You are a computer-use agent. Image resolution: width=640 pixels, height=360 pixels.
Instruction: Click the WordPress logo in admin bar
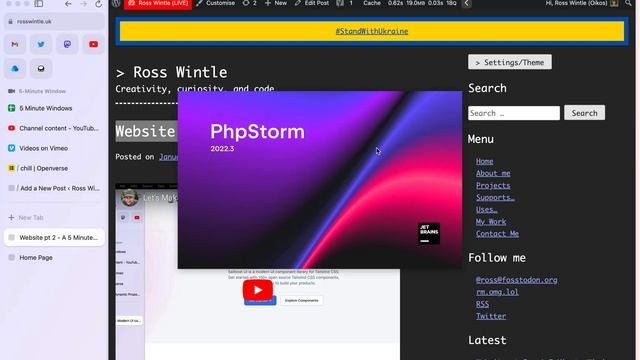tap(116, 3)
